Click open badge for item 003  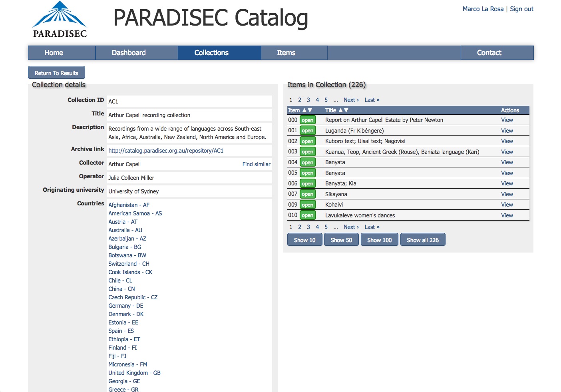tap(308, 152)
